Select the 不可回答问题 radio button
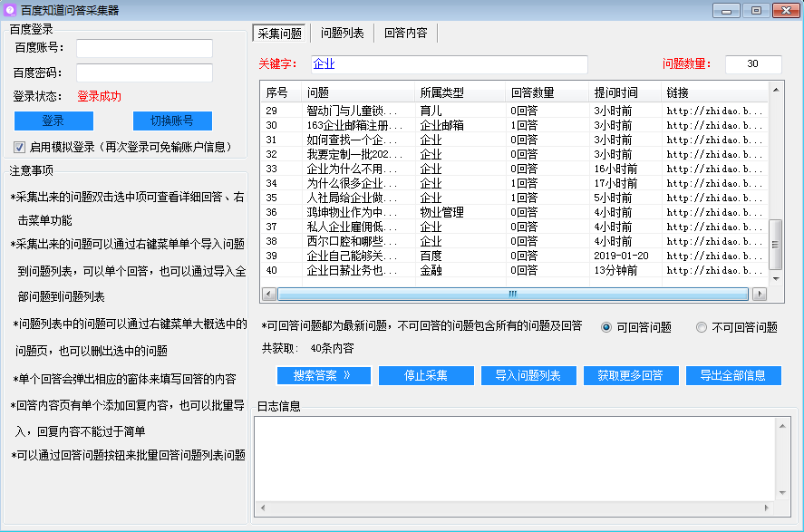 click(x=702, y=327)
